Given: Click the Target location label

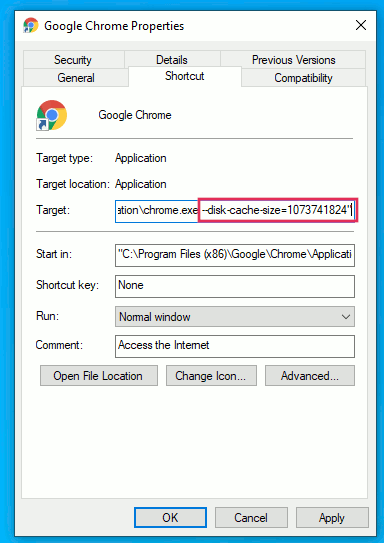Looking at the screenshot, I should click(x=73, y=184).
